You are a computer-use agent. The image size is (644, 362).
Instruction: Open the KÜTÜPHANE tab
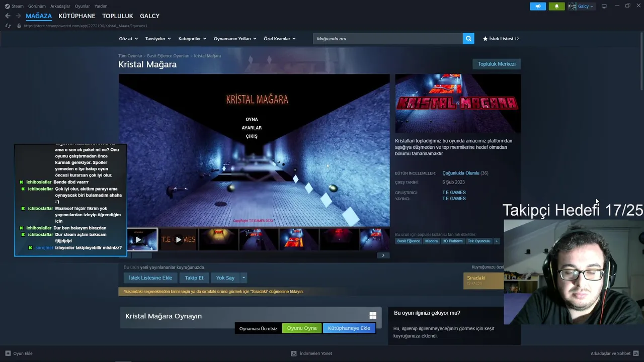(x=77, y=16)
